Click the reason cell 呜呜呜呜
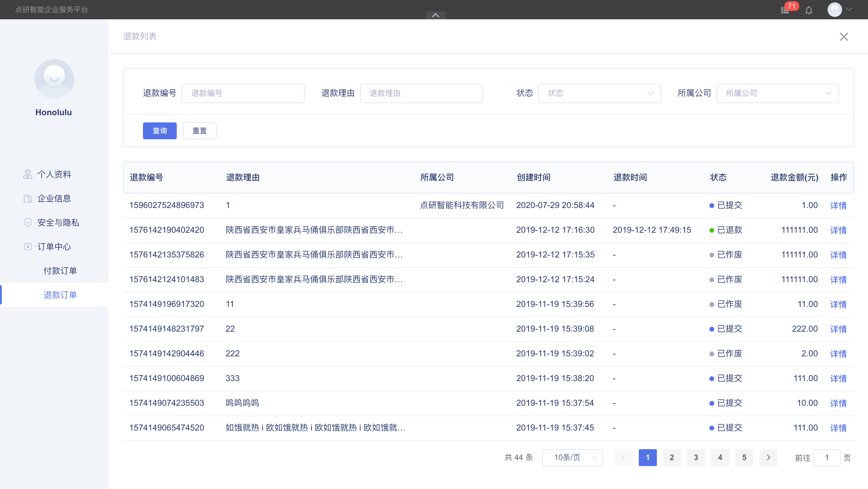This screenshot has height=489, width=868. pyautogui.click(x=242, y=403)
